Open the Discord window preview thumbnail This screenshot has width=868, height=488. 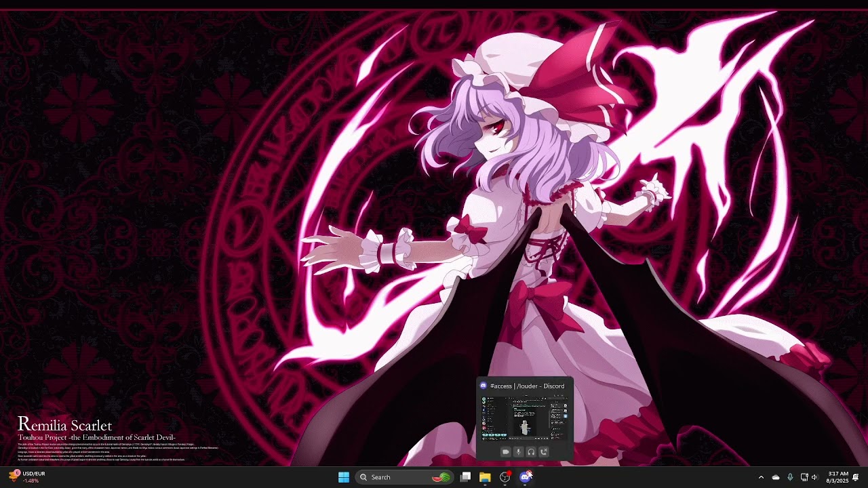coord(525,418)
